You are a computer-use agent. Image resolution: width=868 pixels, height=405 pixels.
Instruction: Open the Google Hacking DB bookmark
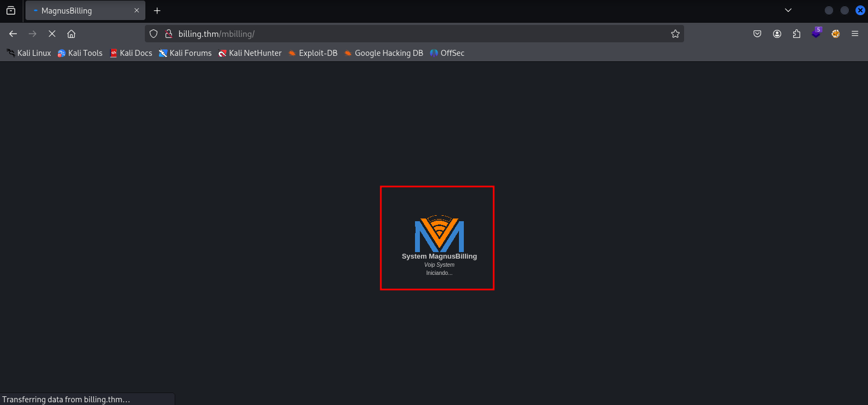click(x=383, y=53)
